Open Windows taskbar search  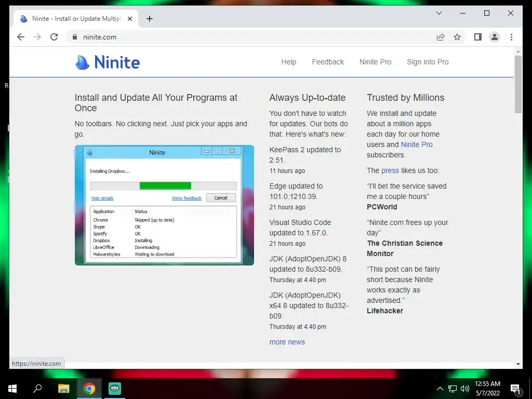[x=37, y=389]
